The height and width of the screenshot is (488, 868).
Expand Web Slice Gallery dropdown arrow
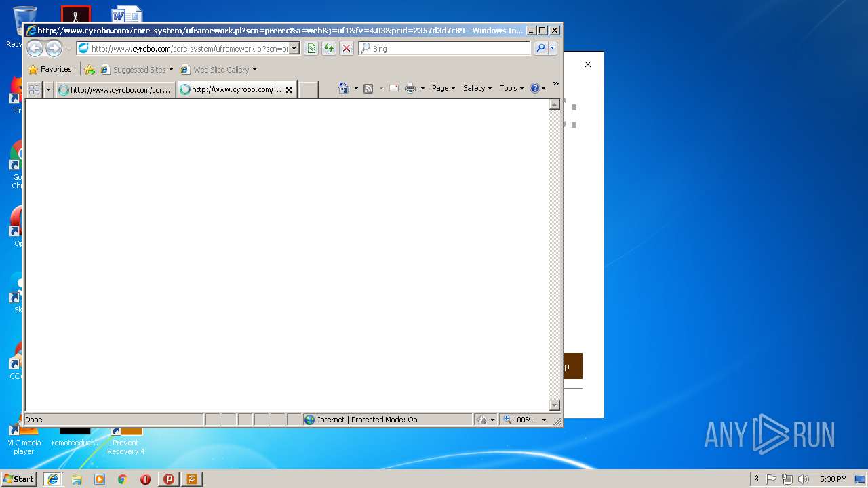coord(255,70)
